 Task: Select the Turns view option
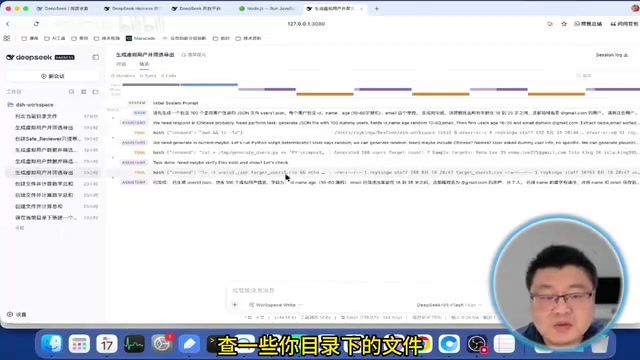(148, 76)
